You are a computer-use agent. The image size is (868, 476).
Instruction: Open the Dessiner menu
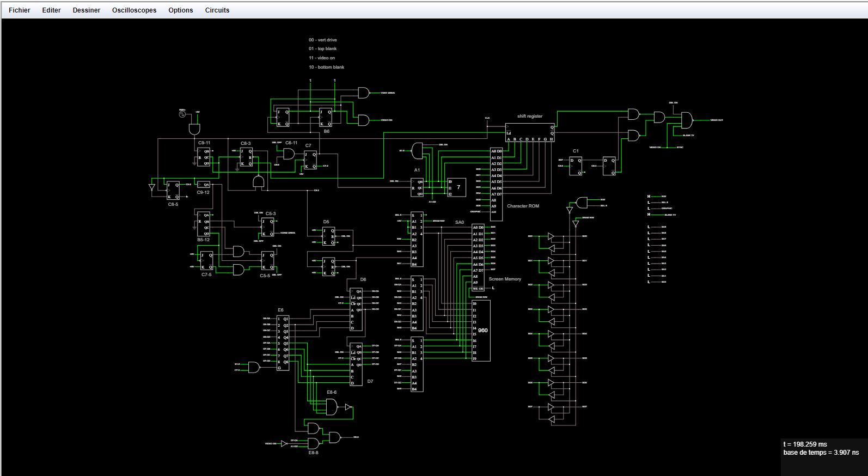pos(87,10)
